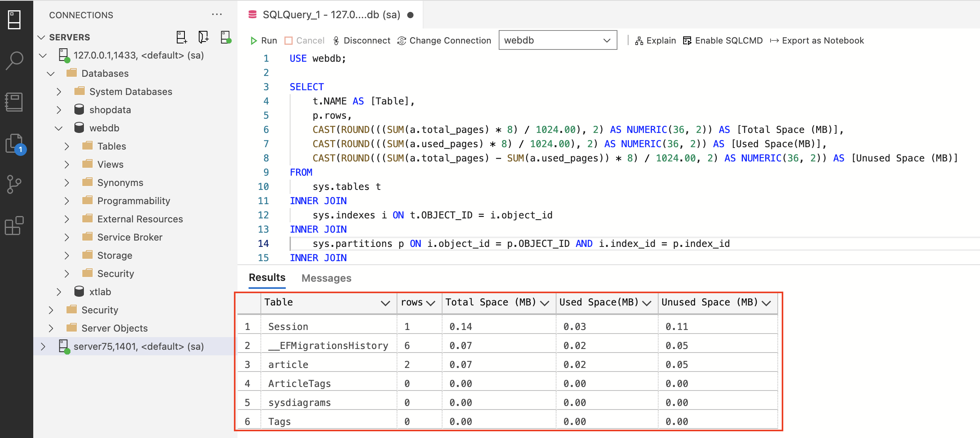
Task: Run the query
Action: (x=264, y=40)
